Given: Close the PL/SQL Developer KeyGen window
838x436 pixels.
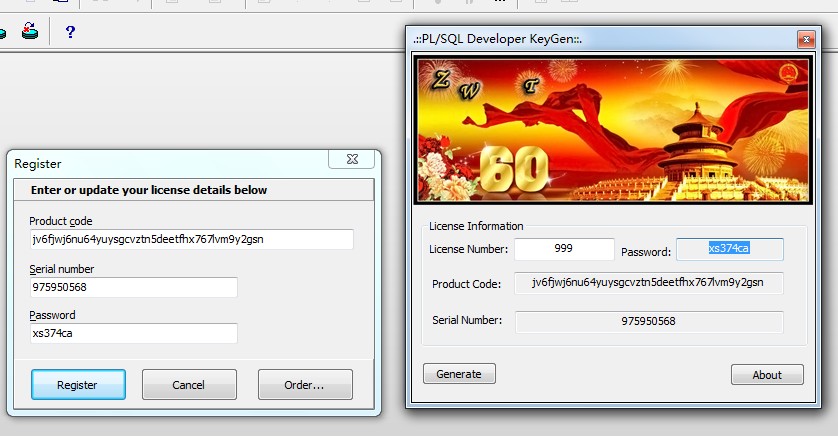Looking at the screenshot, I should [x=806, y=39].
